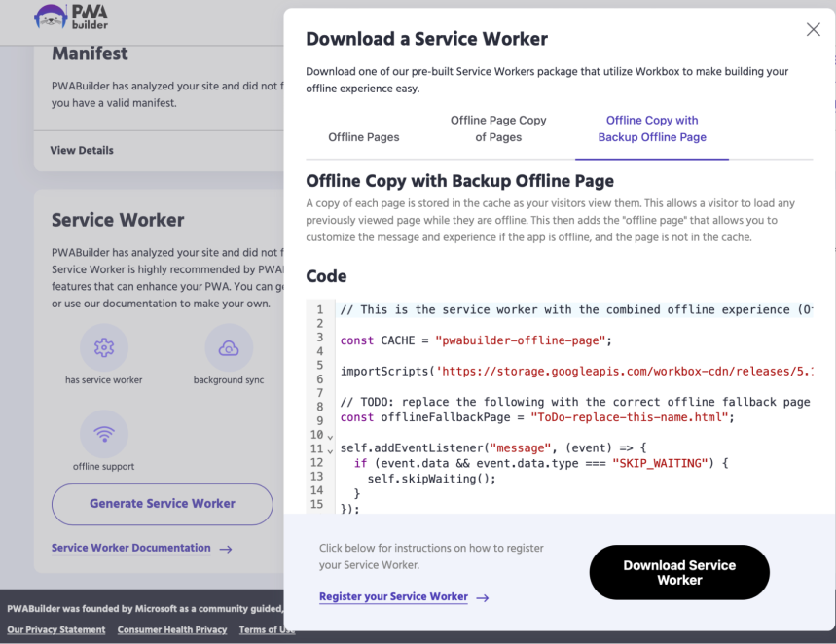Open the Terms of Use footer link
The image size is (836, 644).
point(267,629)
